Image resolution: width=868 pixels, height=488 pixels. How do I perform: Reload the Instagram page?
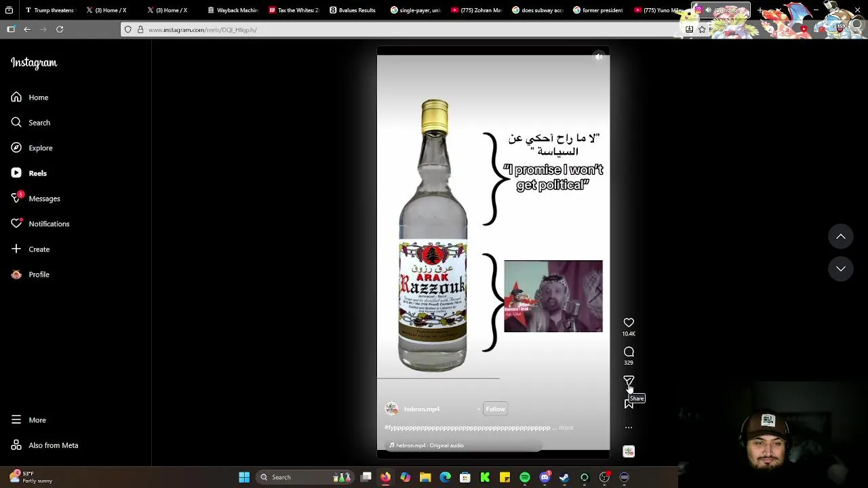60,30
